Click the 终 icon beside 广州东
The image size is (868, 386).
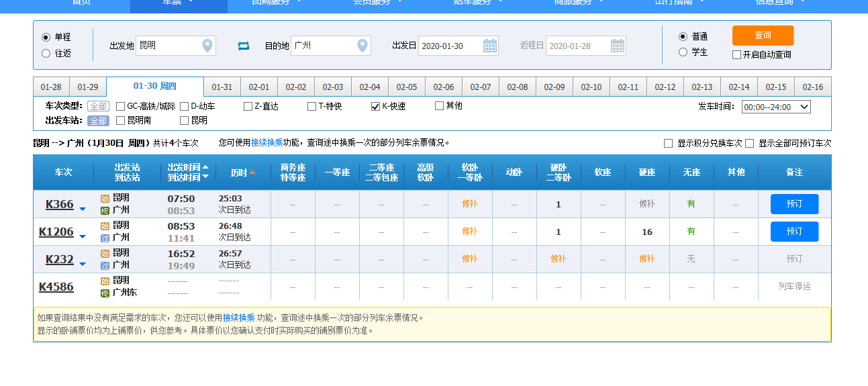tap(105, 293)
